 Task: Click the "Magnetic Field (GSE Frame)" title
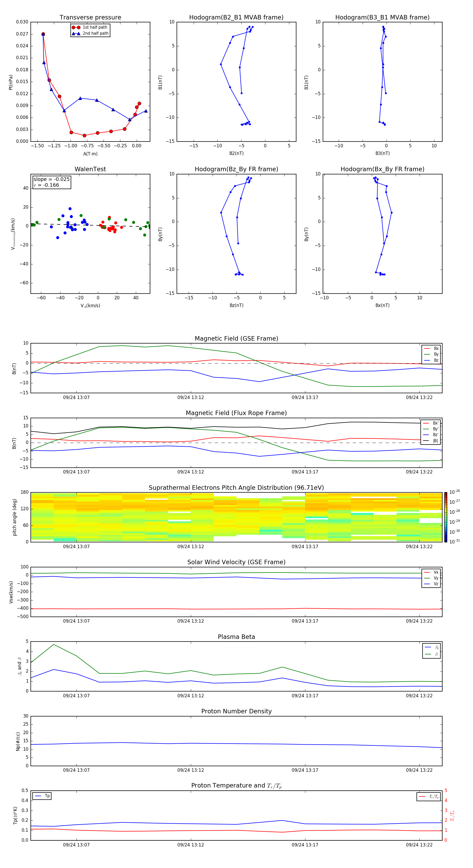coord(236,339)
